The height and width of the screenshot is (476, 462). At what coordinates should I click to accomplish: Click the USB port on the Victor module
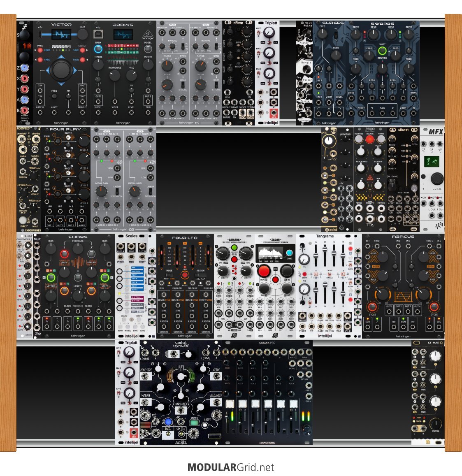tap(40, 34)
